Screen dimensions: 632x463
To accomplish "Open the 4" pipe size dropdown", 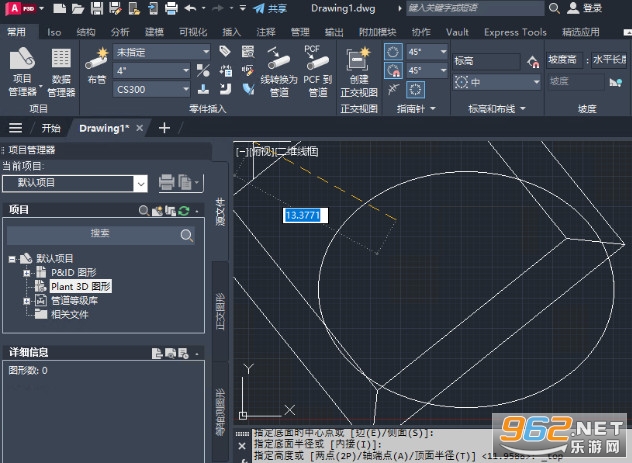I will (152, 71).
